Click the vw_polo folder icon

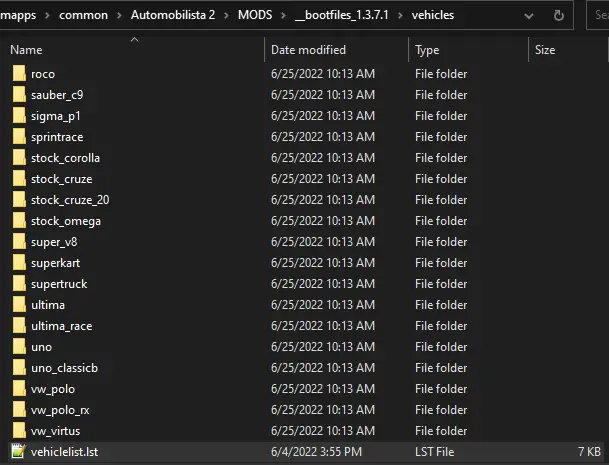pyautogui.click(x=19, y=388)
